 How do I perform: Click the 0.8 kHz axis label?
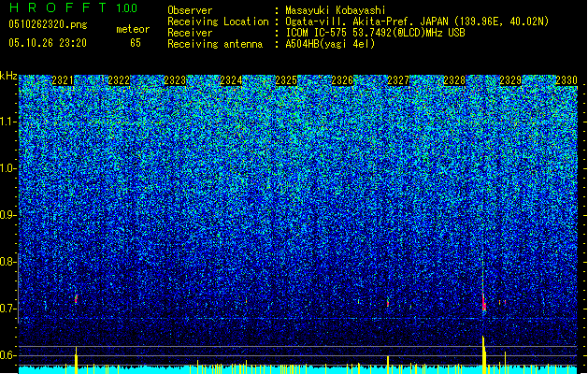(8, 262)
